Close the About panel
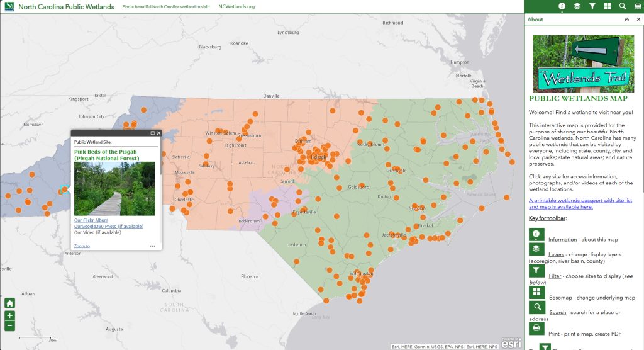644x350 pixels. tap(638, 20)
